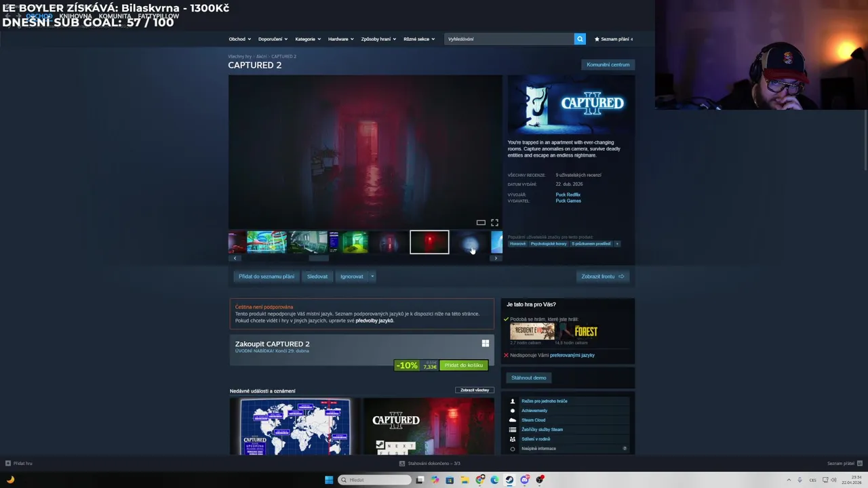Open the preferovanými jazyky link
Image resolution: width=868 pixels, height=488 pixels.
572,355
